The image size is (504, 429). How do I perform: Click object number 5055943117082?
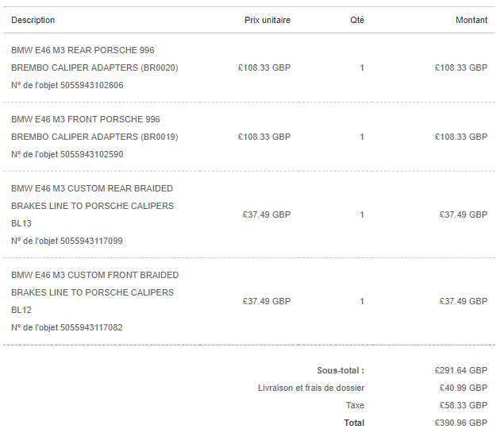[67, 327]
